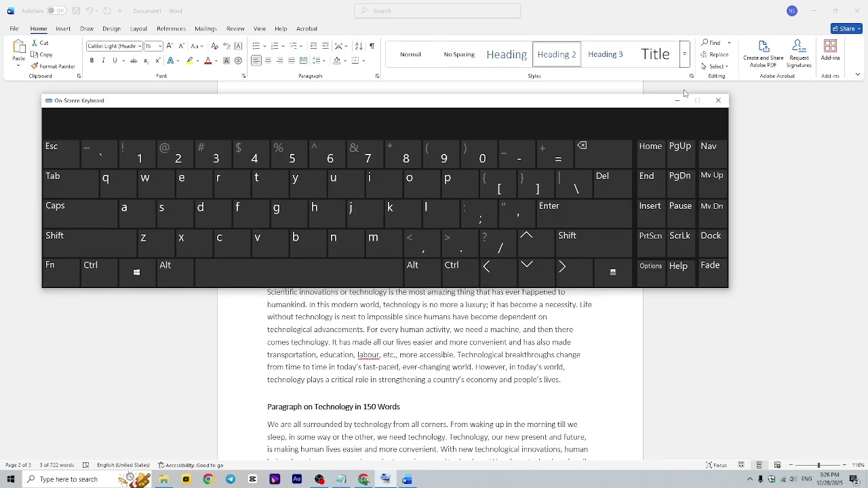Clear all formatting icon in Font group
Image resolution: width=868 pixels, height=488 pixels.
click(215, 46)
